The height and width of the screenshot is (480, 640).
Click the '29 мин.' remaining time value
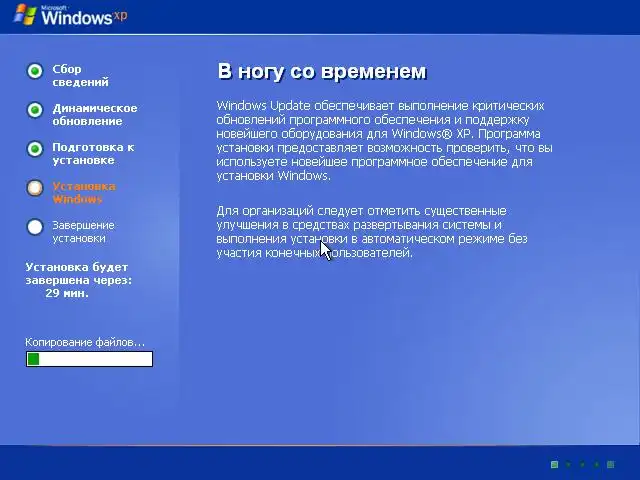(67, 293)
